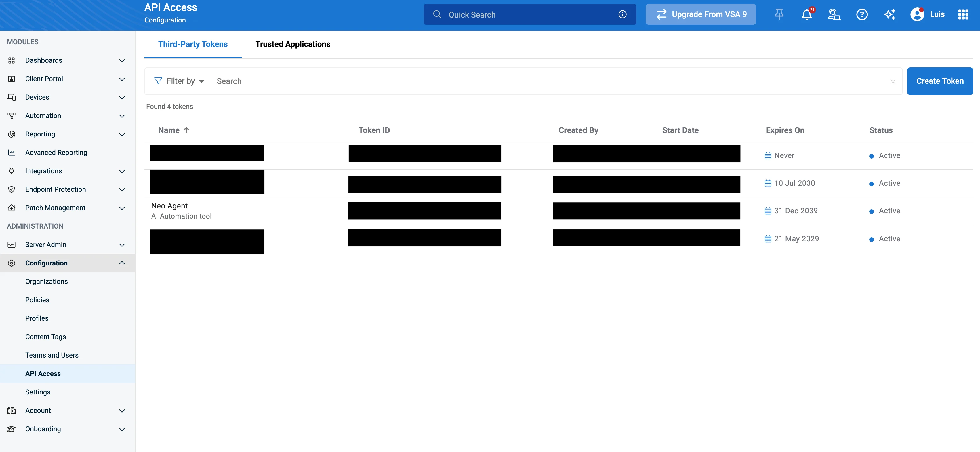Click the Patch Management icon

(12, 208)
